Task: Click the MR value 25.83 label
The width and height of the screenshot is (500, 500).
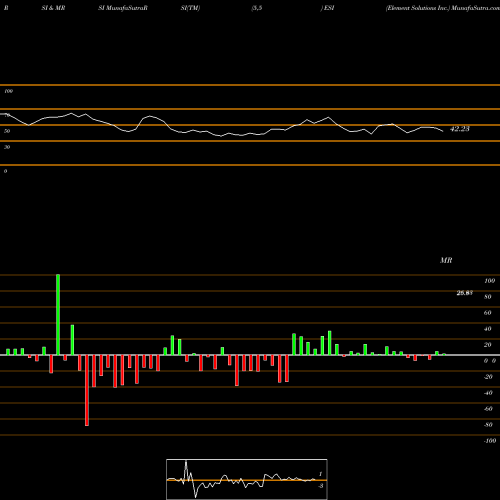Action: (465, 293)
